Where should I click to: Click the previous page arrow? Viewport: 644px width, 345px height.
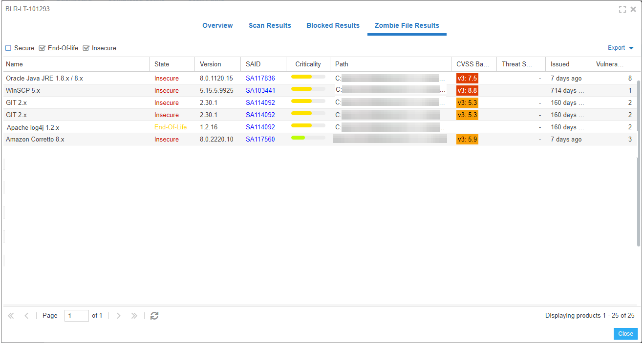click(x=27, y=316)
